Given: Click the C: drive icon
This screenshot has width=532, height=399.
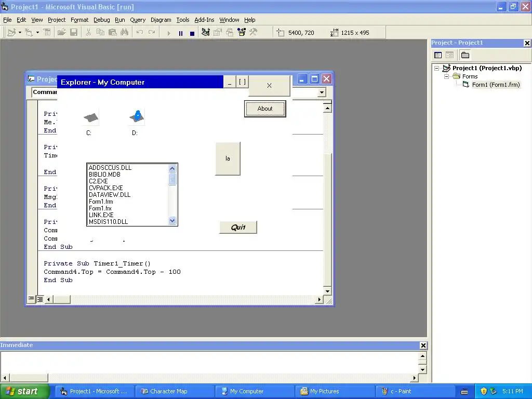Looking at the screenshot, I should point(90,118).
